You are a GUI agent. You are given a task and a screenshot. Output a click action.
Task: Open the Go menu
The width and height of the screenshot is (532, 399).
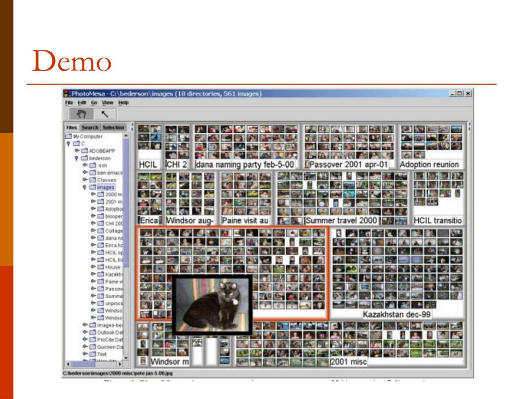click(94, 102)
